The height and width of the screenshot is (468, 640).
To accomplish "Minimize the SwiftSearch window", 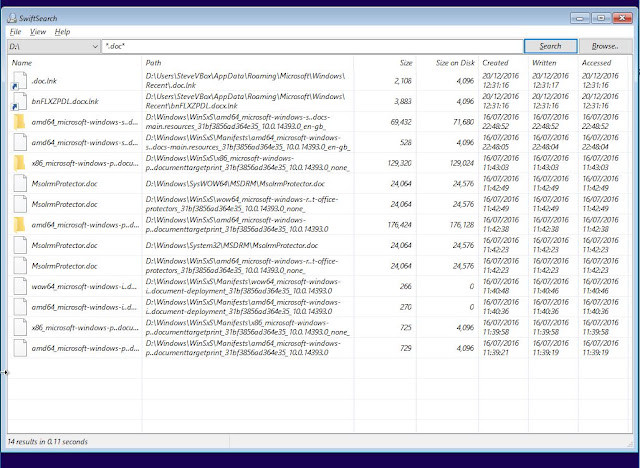I will pos(580,18).
